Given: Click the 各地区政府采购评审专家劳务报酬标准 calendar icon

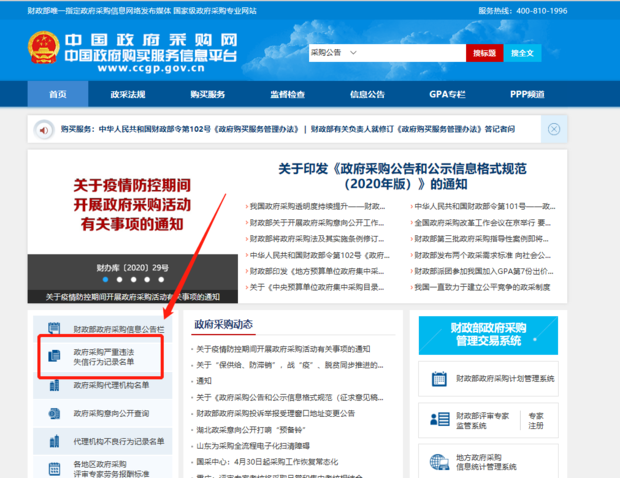Looking at the screenshot, I should [54, 469].
